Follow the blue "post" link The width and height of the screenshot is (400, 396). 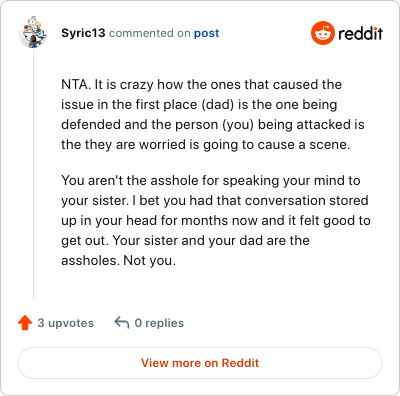(x=207, y=33)
